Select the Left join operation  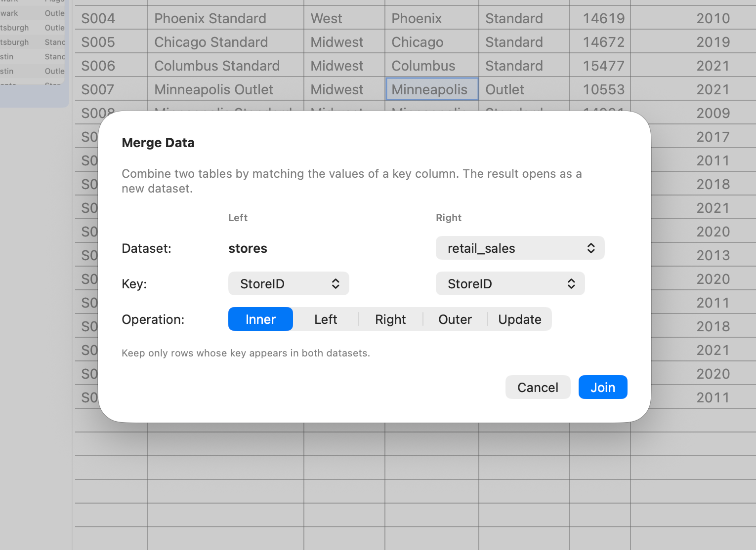[x=326, y=319]
